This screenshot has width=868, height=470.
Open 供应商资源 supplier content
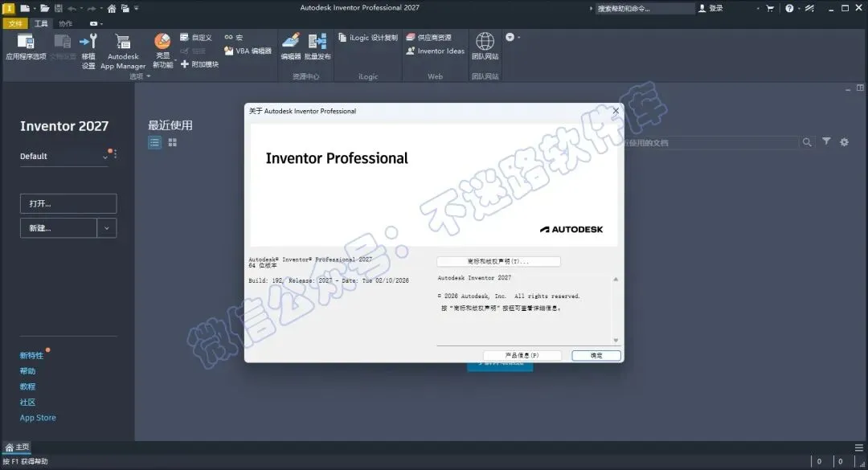[429, 38]
